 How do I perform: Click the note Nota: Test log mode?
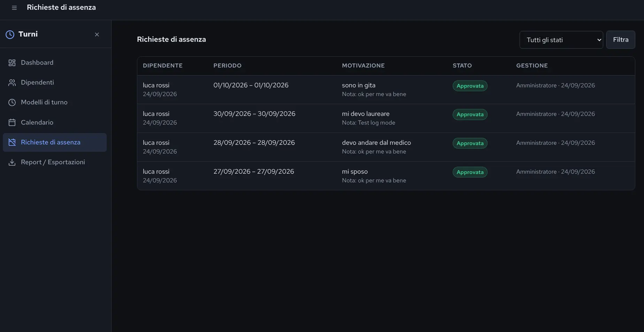(x=369, y=123)
